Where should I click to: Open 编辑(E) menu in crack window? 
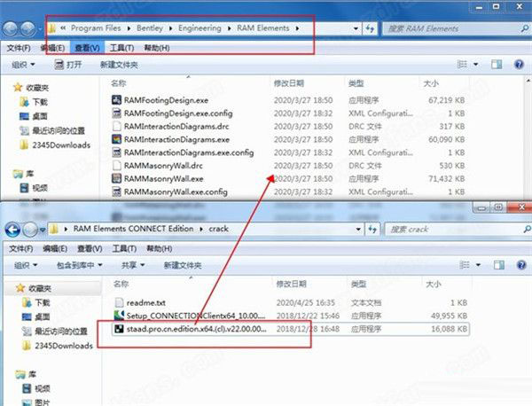(55, 249)
